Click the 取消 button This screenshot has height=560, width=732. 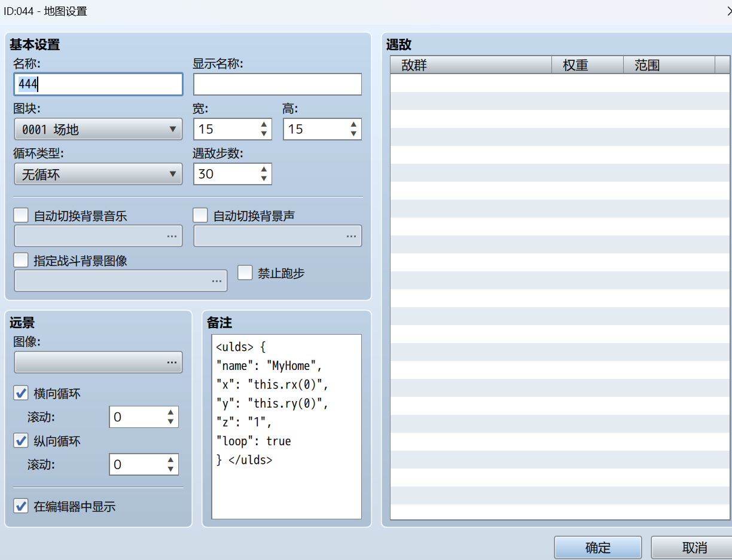(x=692, y=547)
